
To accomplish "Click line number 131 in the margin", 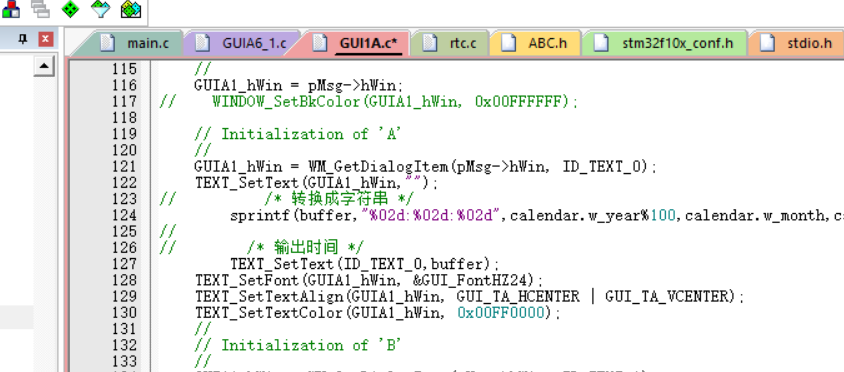I will pyautogui.click(x=124, y=329).
